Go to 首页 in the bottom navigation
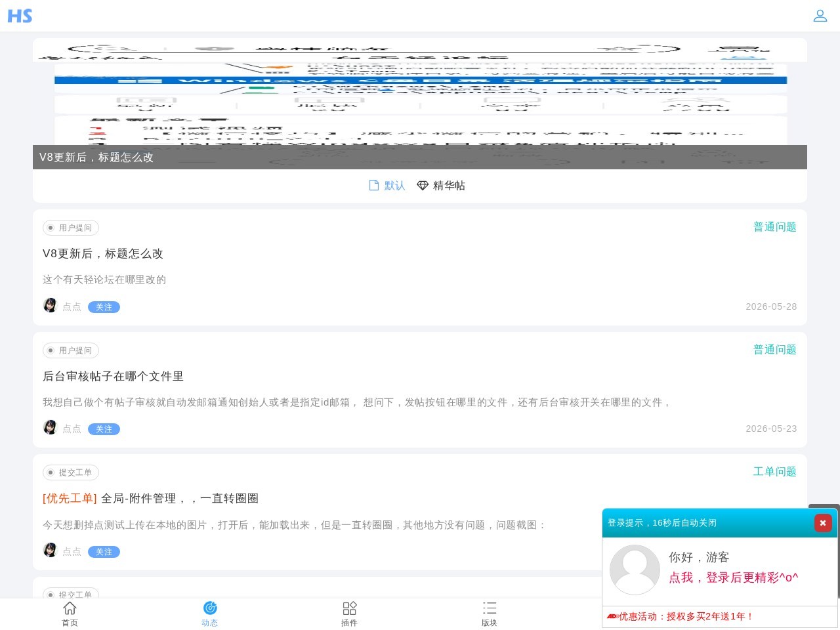The width and height of the screenshot is (840, 630). pyautogui.click(x=70, y=614)
